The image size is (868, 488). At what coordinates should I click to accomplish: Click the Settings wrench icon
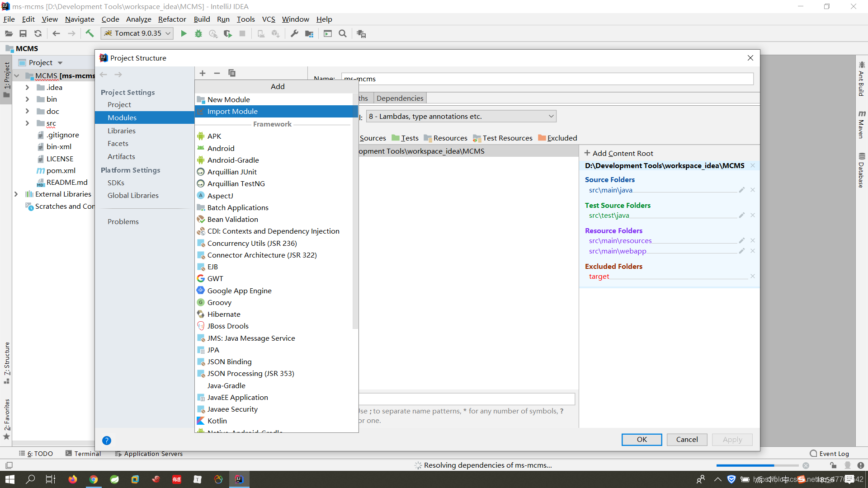294,33
